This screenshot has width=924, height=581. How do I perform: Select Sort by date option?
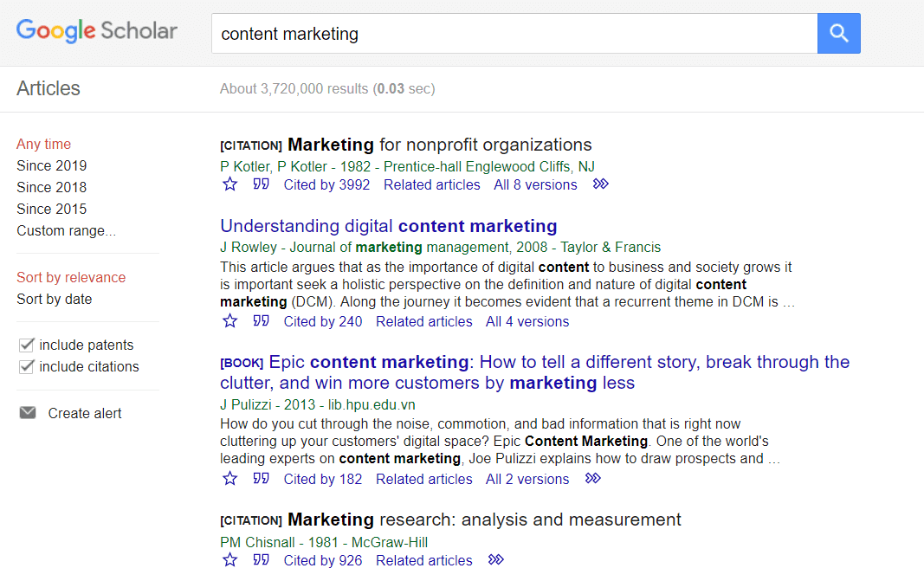pos(55,300)
